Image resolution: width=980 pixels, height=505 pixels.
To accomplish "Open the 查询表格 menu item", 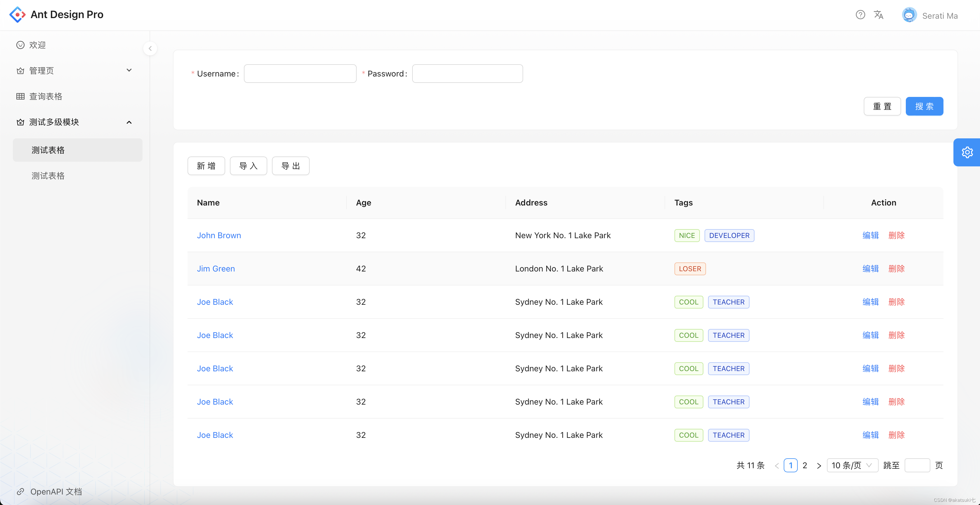I will 46,96.
